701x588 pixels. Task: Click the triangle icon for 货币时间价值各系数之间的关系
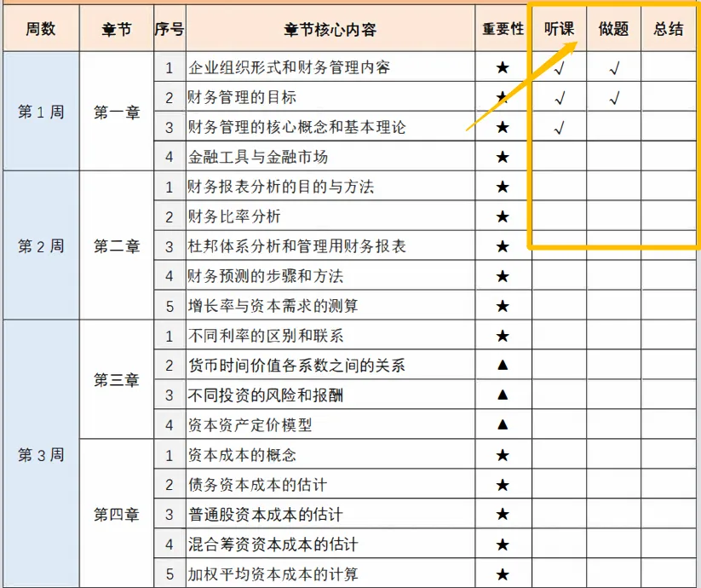(503, 365)
